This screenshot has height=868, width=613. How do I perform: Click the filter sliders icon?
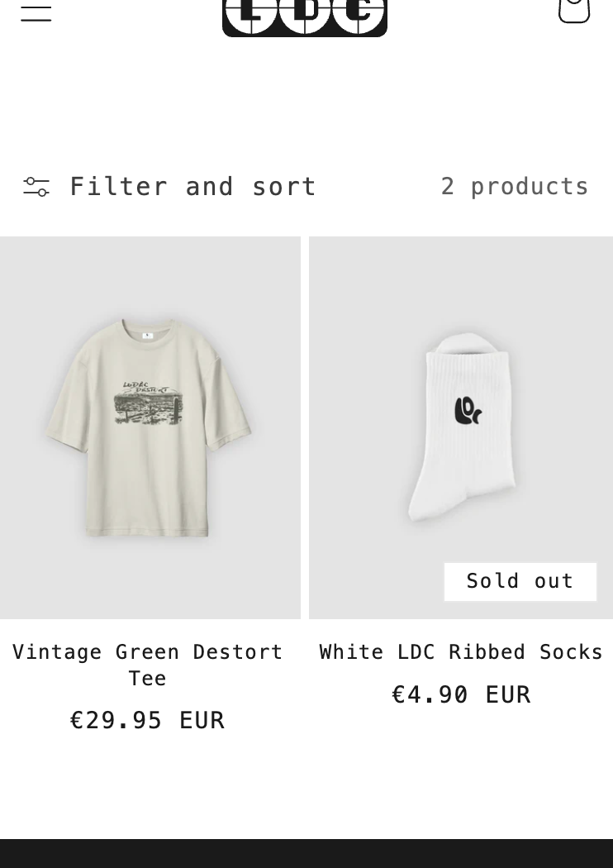click(x=36, y=187)
